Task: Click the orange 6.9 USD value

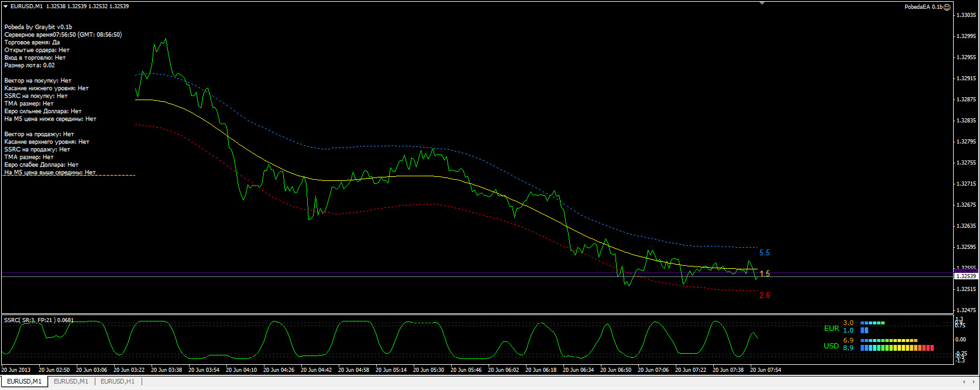Action: pos(848,340)
